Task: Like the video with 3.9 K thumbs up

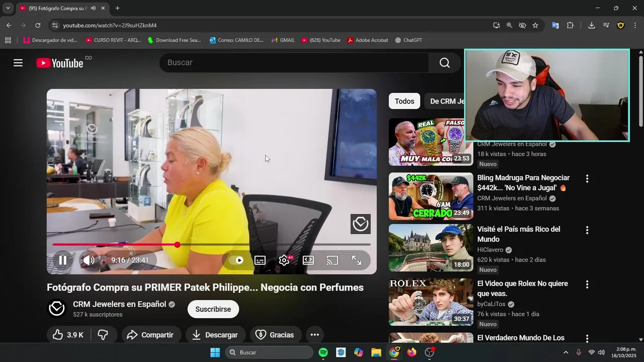Action: (x=68, y=335)
